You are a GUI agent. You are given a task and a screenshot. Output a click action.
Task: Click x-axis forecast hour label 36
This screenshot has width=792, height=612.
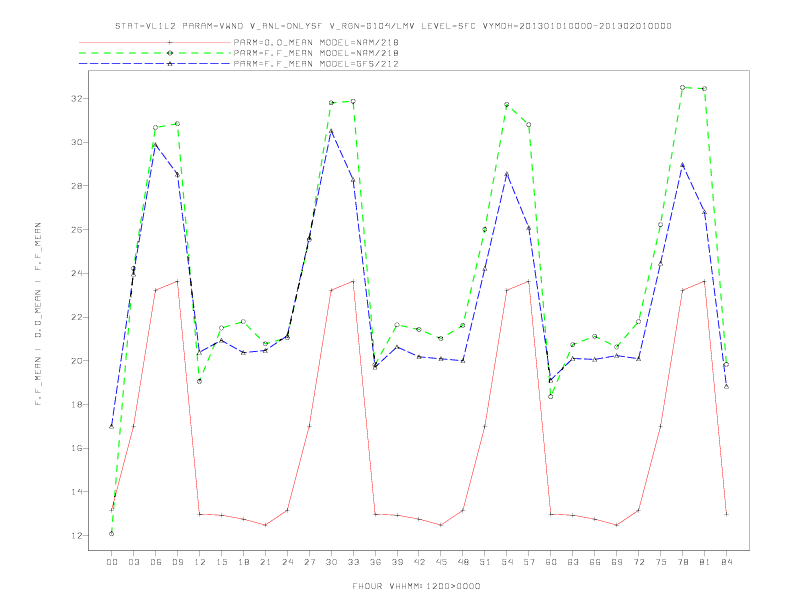tap(375, 562)
